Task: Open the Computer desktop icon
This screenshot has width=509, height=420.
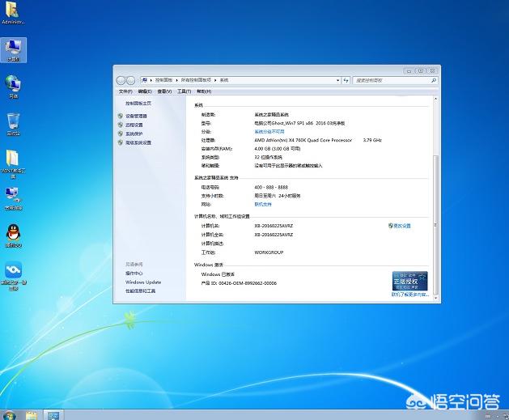Action: click(13, 49)
